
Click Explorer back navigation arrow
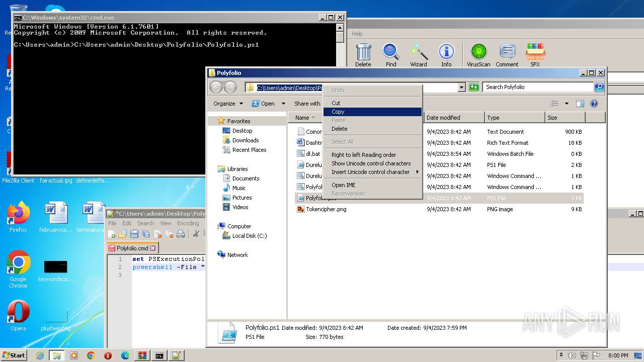[x=216, y=87]
